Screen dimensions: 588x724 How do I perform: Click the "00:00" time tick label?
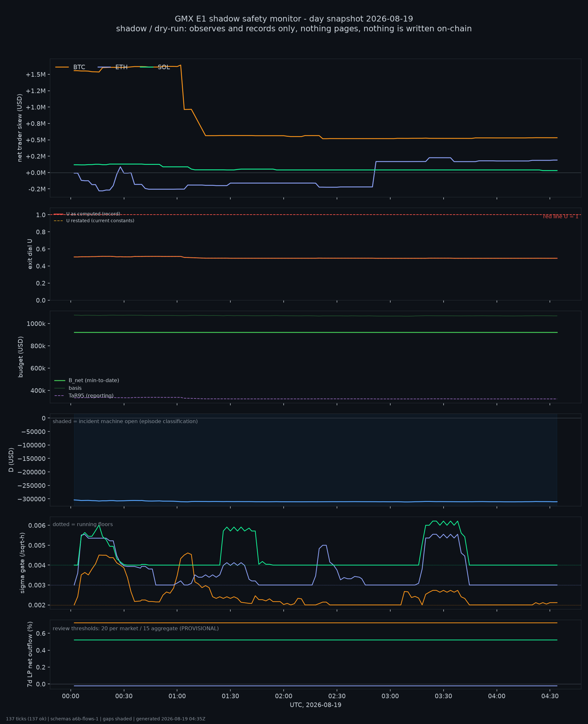(71, 696)
